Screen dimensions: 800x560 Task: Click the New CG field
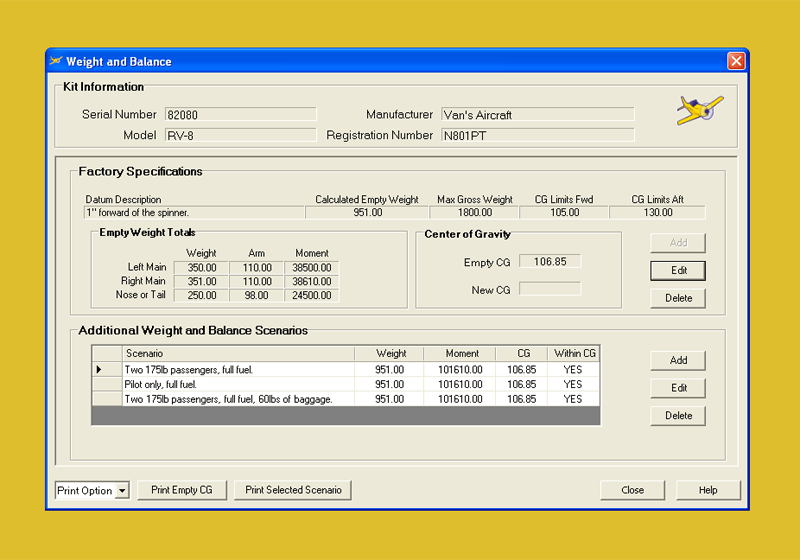(x=549, y=289)
